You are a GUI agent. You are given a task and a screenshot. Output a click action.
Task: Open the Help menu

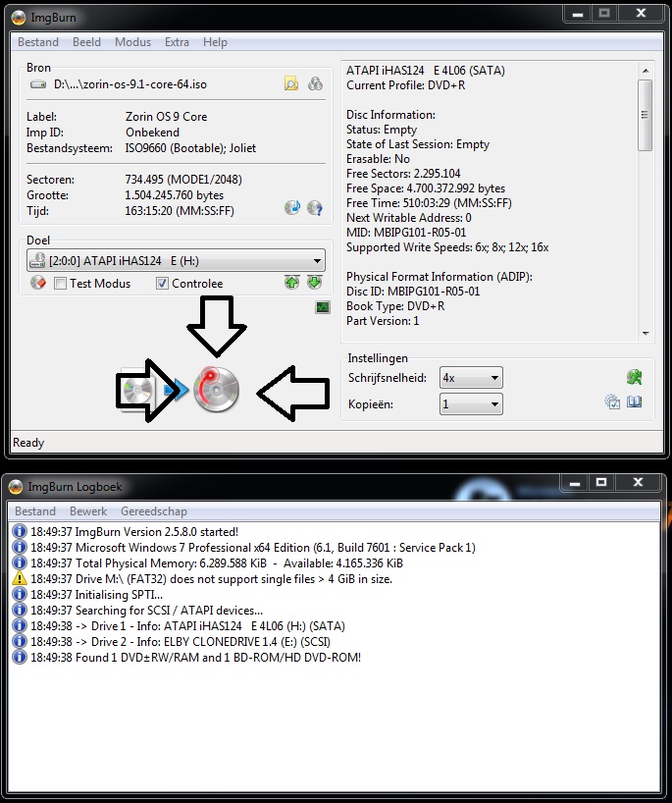tap(215, 42)
